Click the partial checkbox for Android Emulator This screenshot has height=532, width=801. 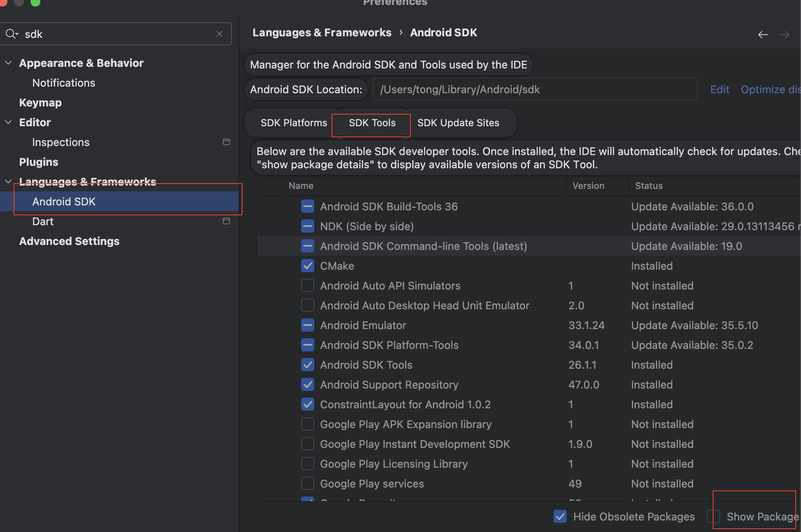pyautogui.click(x=308, y=325)
